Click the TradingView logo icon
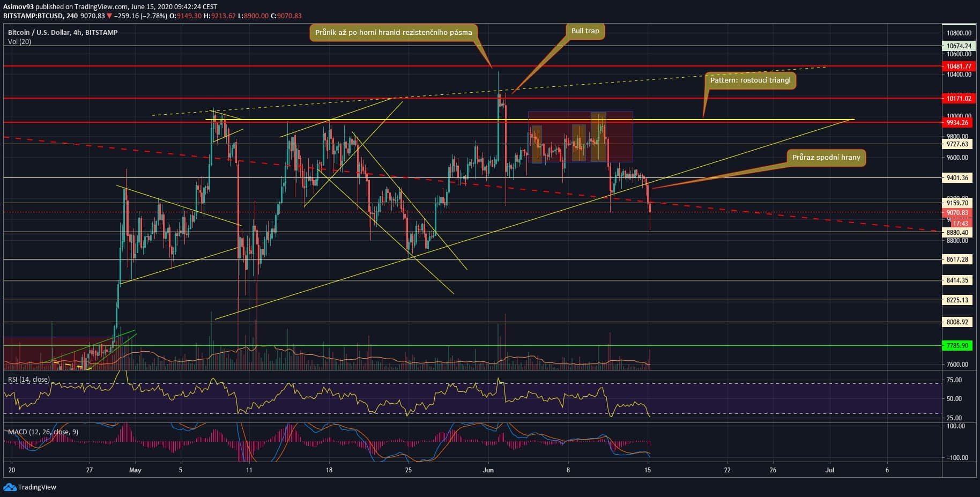This screenshot has height=497, width=980. pyautogui.click(x=10, y=487)
